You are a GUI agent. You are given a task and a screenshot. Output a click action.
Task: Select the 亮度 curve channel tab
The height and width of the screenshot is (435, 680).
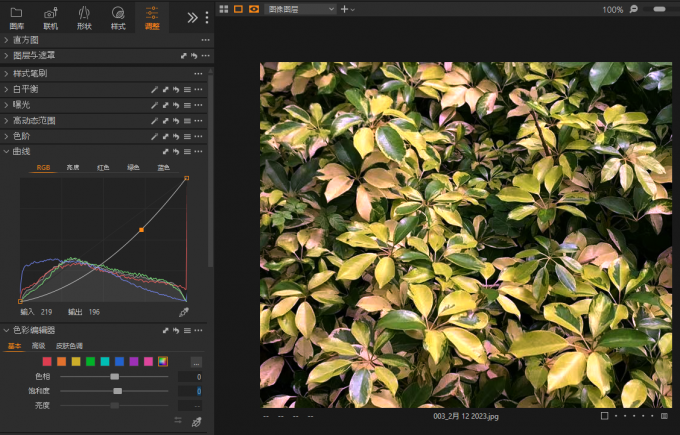tap(73, 167)
